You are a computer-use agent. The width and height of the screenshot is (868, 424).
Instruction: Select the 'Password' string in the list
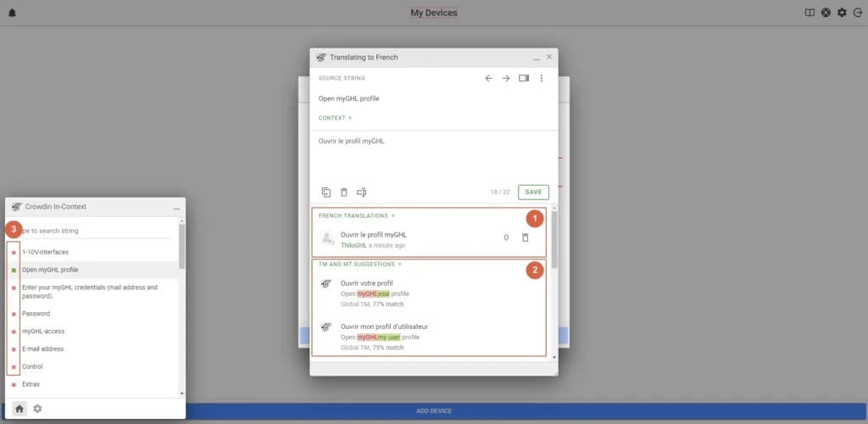click(x=36, y=314)
